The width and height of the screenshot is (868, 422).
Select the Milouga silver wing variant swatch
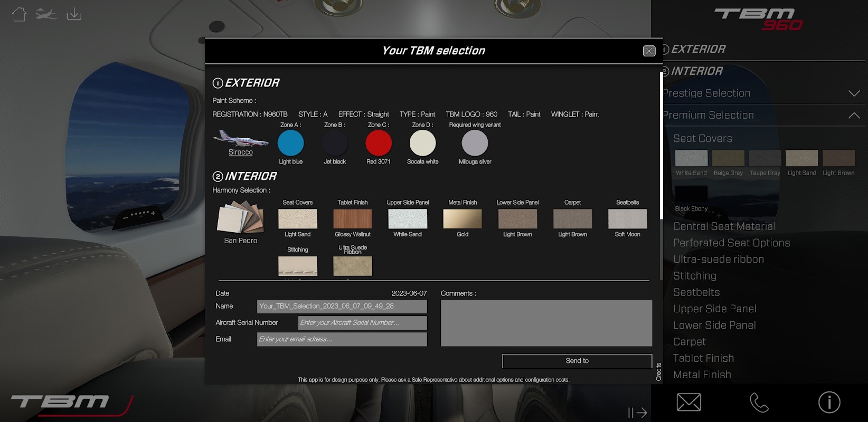[x=475, y=143]
